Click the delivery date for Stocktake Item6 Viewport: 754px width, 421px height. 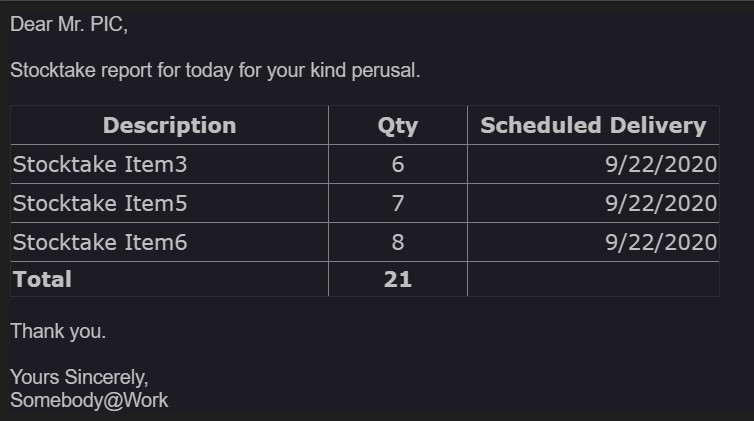[661, 242]
